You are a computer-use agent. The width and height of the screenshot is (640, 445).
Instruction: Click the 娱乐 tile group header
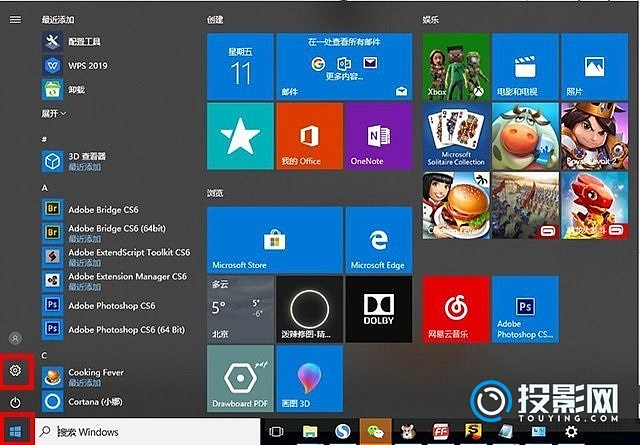tap(431, 19)
